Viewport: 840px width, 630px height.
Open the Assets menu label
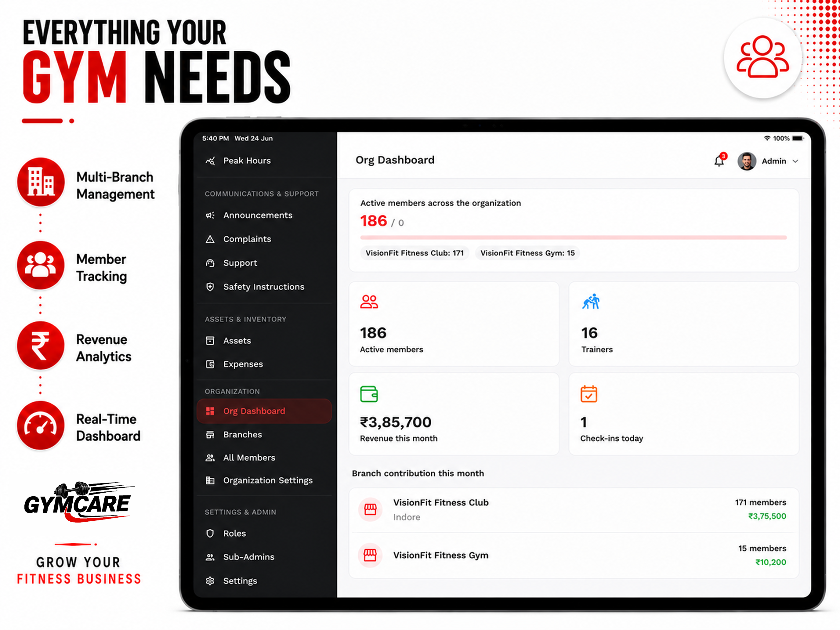(x=237, y=341)
